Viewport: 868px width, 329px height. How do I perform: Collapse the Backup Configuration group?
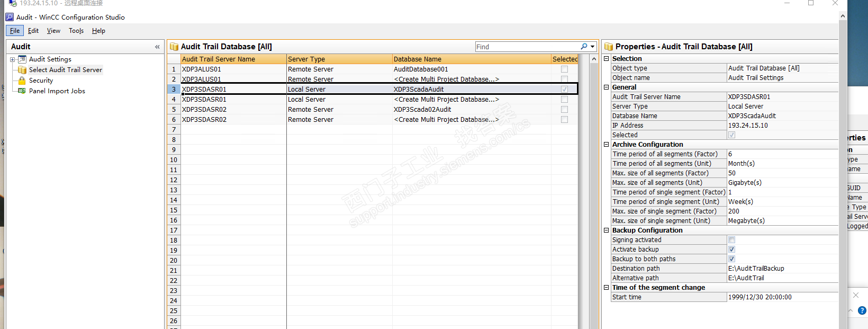(x=607, y=230)
